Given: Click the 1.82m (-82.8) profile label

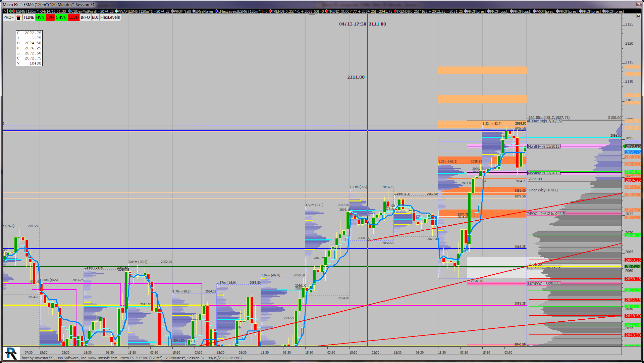Looking at the screenshot, I should 271,275.
